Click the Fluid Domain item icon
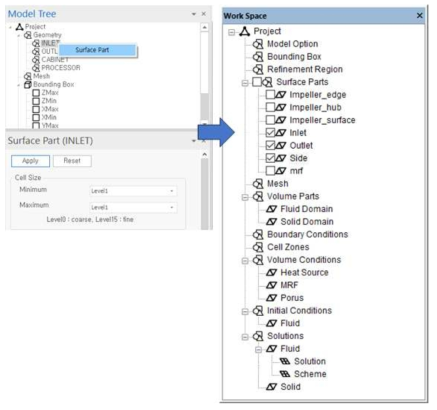 tap(271, 209)
